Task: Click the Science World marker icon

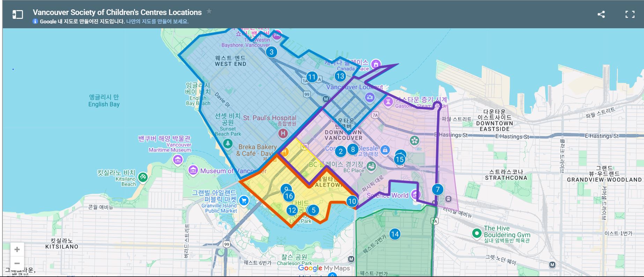Action: pyautogui.click(x=415, y=194)
